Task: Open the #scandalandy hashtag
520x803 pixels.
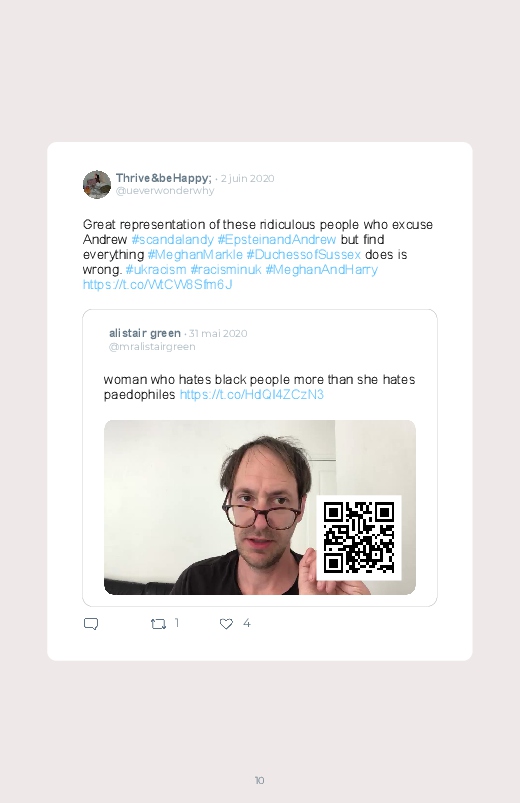Action: pos(172,240)
